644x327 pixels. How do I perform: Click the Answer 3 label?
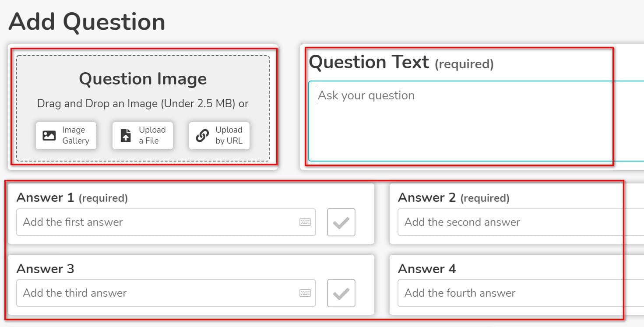click(45, 269)
